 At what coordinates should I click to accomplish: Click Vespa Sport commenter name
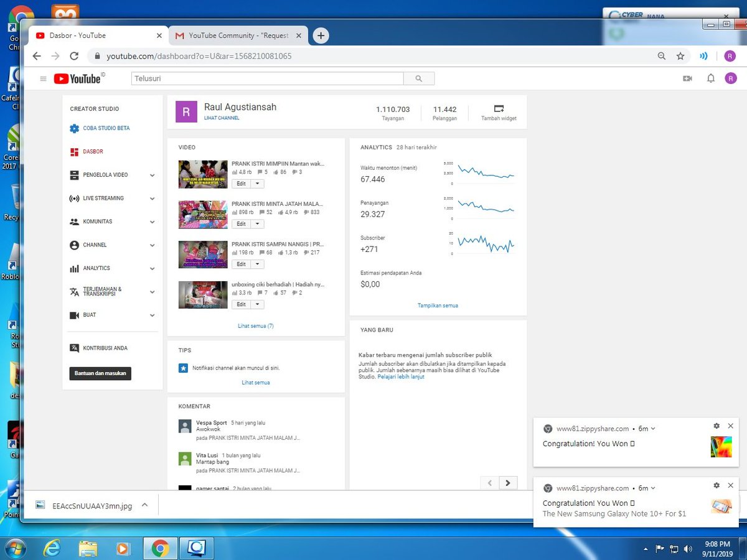[x=212, y=423]
